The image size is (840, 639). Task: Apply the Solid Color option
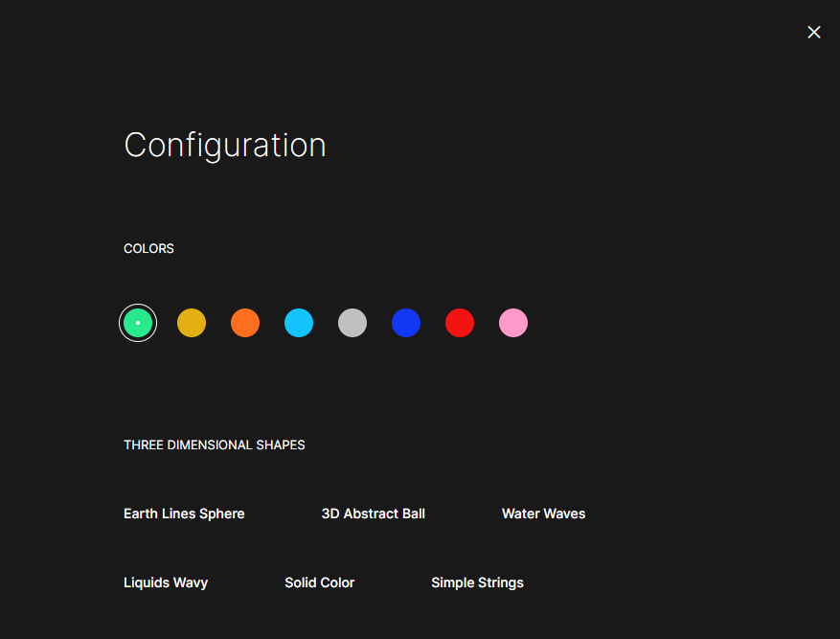319,582
